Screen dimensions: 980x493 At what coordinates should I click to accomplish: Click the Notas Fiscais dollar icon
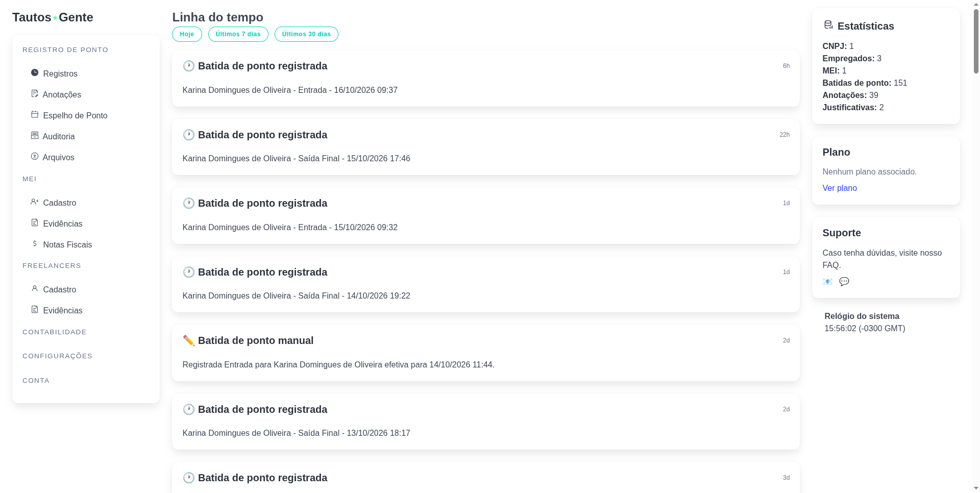35,243
